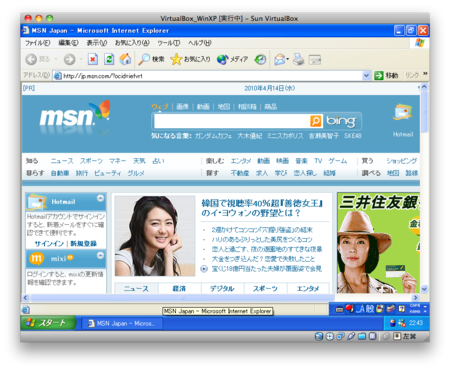Click the address bar URL field

pos(212,76)
